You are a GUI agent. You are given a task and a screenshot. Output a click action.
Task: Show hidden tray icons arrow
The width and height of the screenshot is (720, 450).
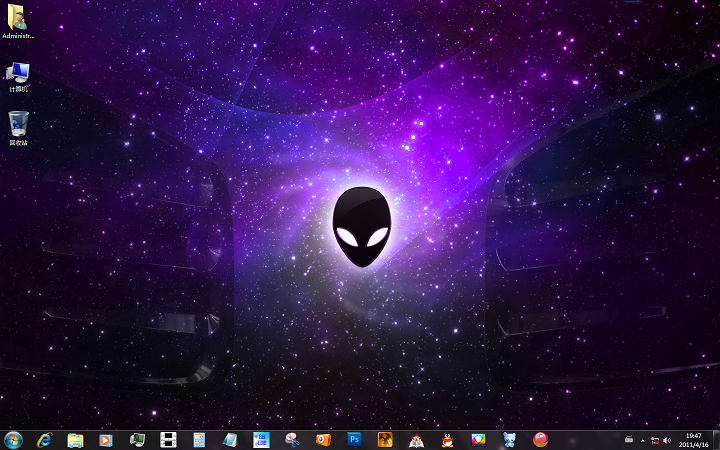pyautogui.click(x=642, y=440)
